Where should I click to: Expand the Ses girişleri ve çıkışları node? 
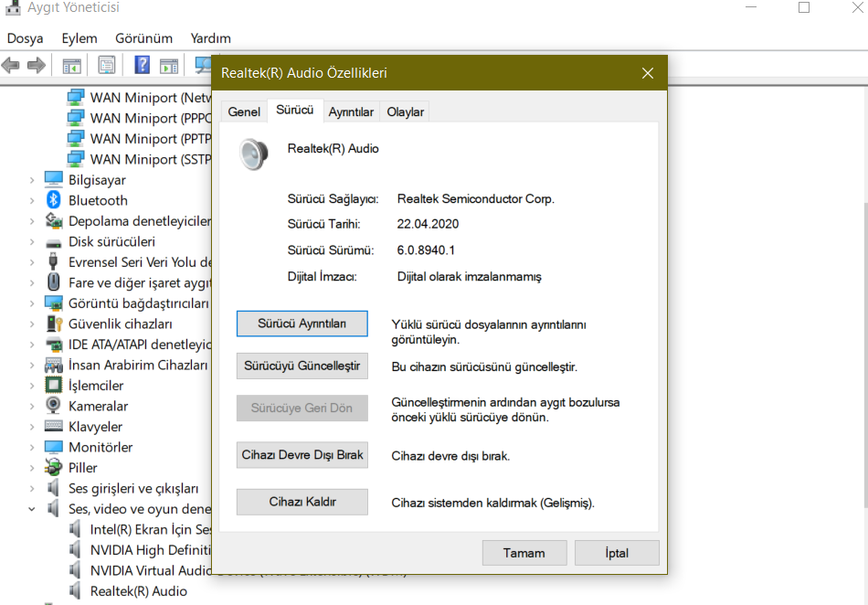[x=32, y=488]
